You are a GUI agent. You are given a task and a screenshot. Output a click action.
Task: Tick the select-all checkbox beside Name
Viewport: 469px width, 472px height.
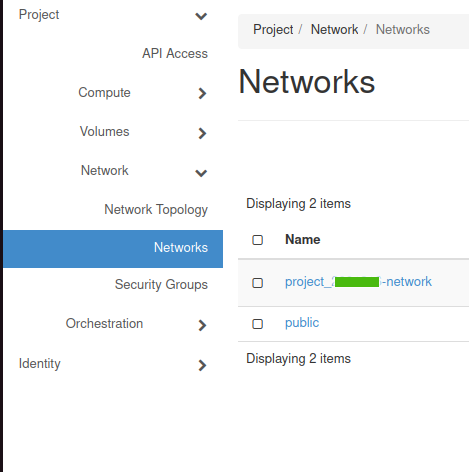[x=257, y=240]
